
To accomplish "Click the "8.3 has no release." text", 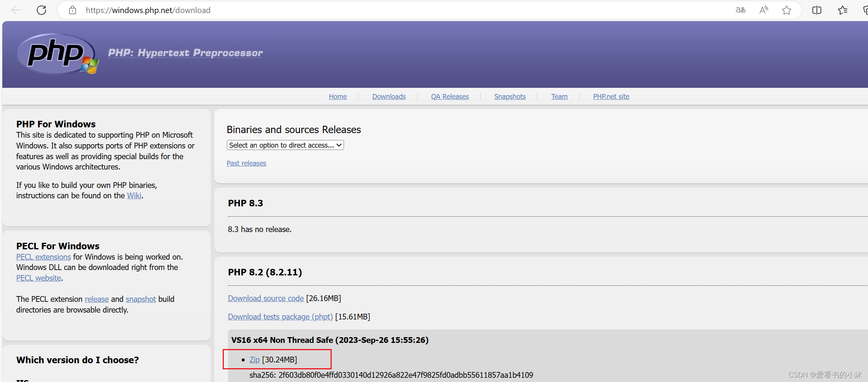I will pos(260,229).
